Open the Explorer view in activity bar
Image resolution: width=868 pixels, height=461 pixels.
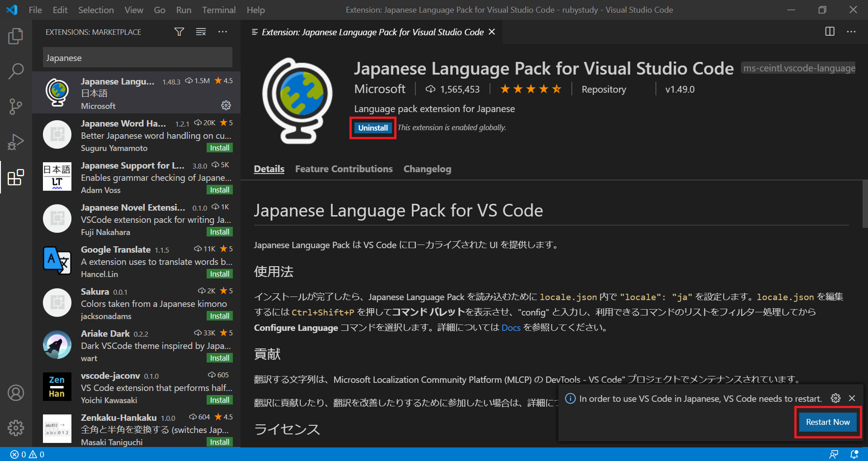coord(16,36)
